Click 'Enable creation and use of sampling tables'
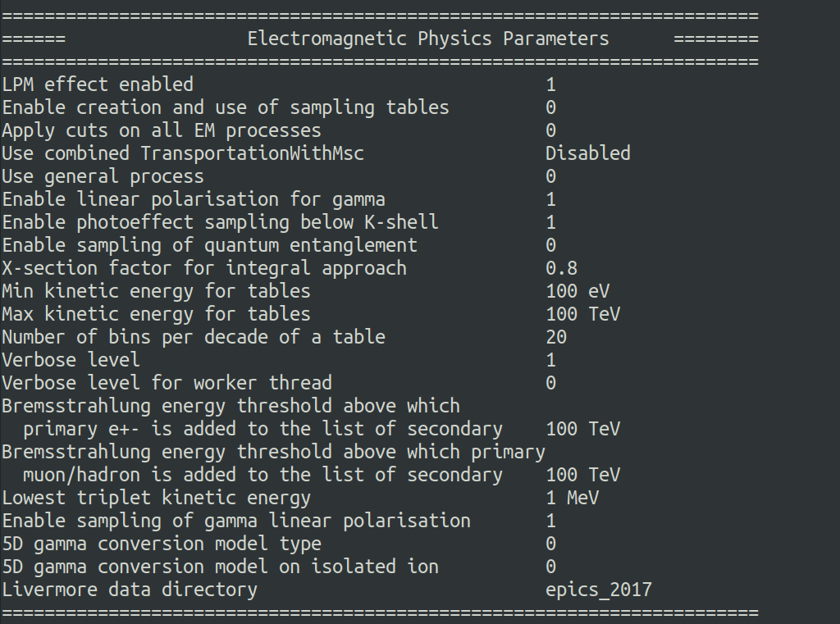Image resolution: width=840 pixels, height=624 pixels. pyautogui.click(x=226, y=107)
